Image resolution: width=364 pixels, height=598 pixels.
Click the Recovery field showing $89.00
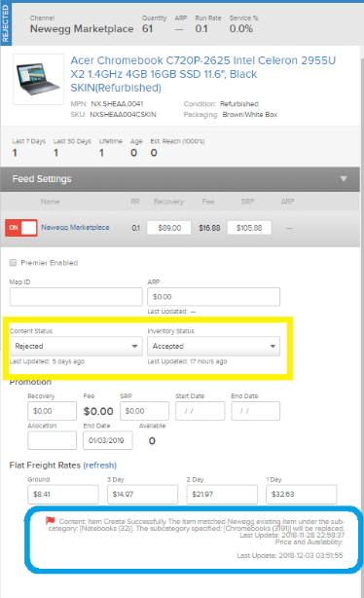(168, 228)
